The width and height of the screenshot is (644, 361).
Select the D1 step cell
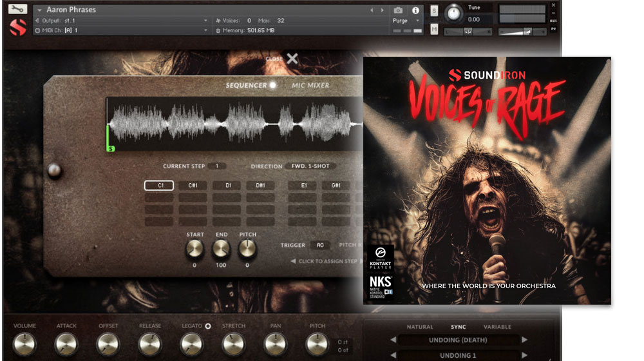[227, 186]
